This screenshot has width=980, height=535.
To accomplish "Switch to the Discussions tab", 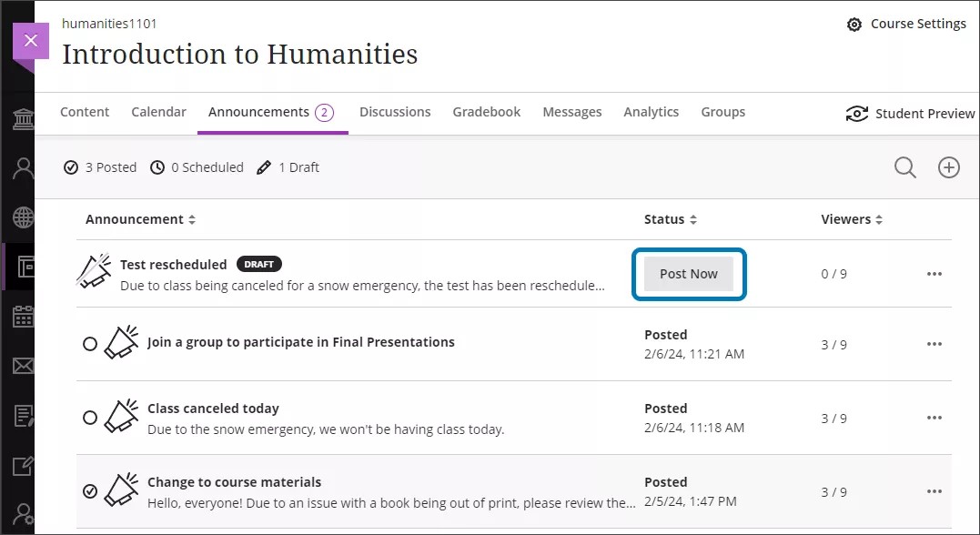I will point(395,111).
